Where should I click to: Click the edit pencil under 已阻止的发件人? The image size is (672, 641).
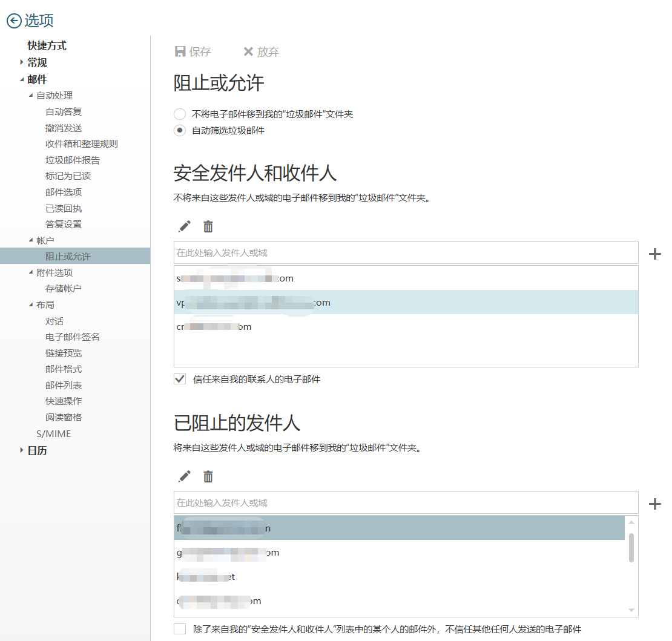[185, 476]
